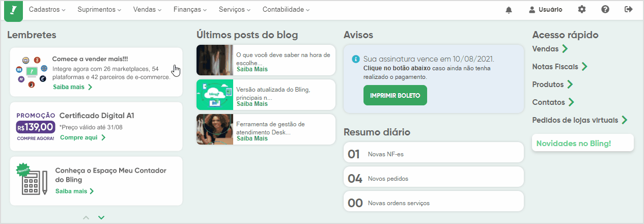Viewport: 644px width, 224px height.
Task: Click the info icon in Avisos
Action: (x=356, y=59)
